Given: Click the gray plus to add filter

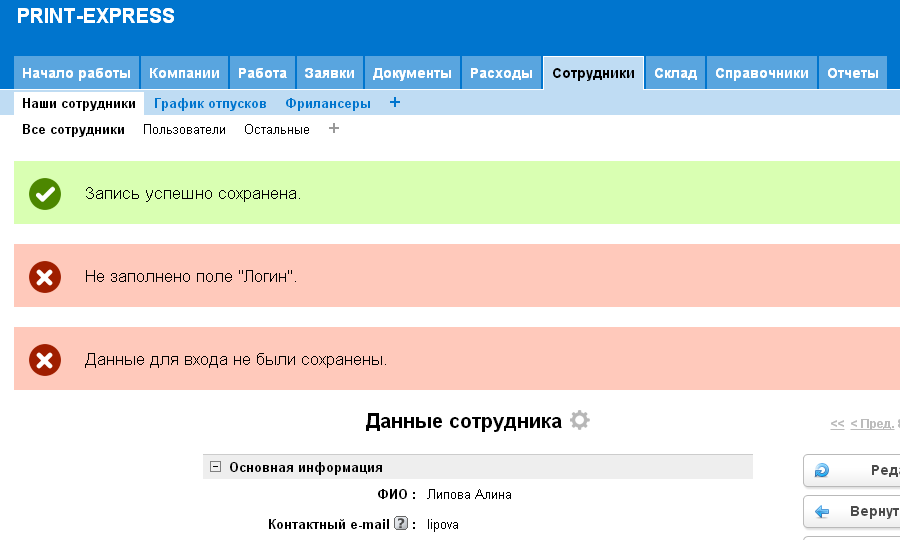Looking at the screenshot, I should pyautogui.click(x=333, y=129).
